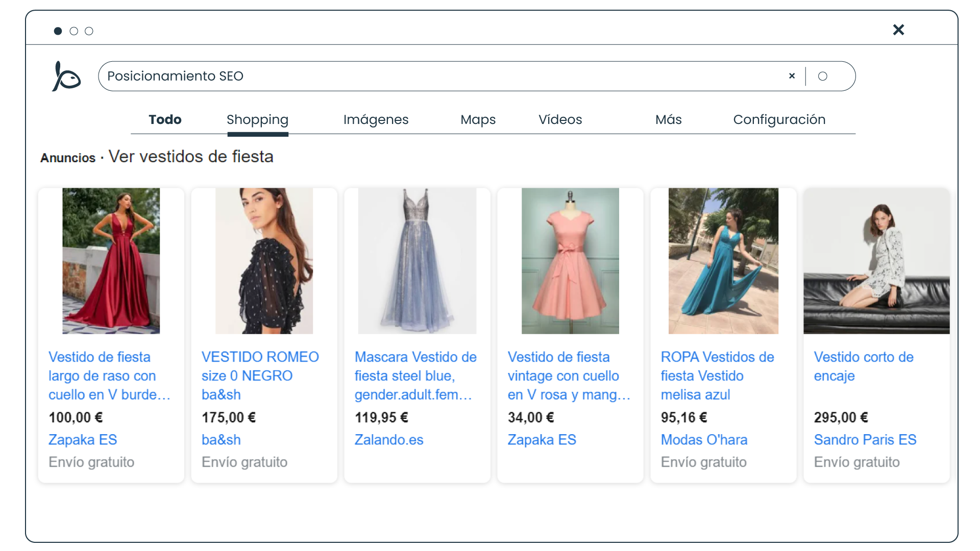980x551 pixels.
Task: Open the Sandro Paris ES seller link
Action: click(x=865, y=440)
